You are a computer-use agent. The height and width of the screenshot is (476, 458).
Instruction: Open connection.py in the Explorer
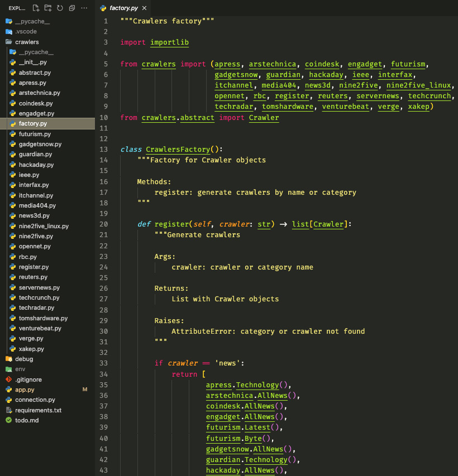tap(47, 400)
